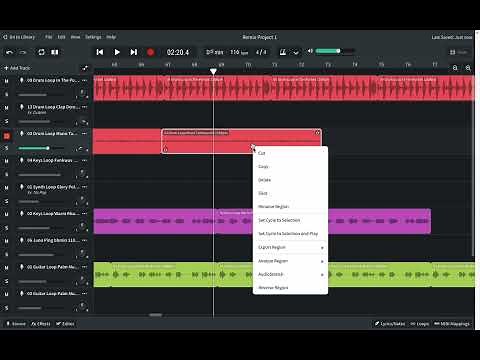Click the pan knob on the Juno Ping track
The image size is (480, 360).
[82, 253]
